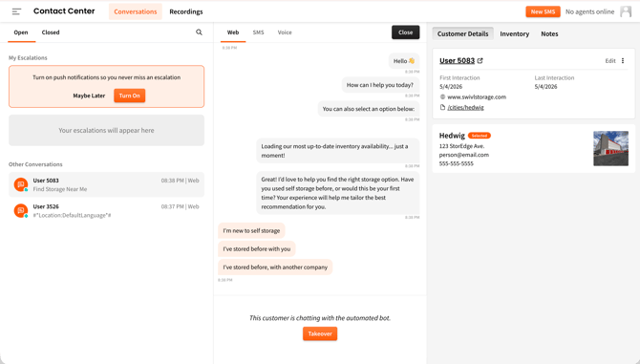
Task: Click the globe icon beside www.swivlstorage.com
Action: click(442, 97)
